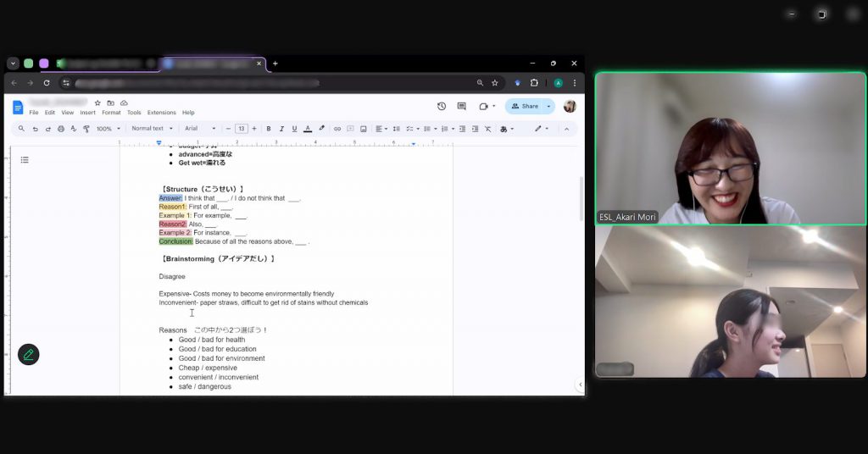Click the font size field
The image size is (868, 454).
pos(242,129)
